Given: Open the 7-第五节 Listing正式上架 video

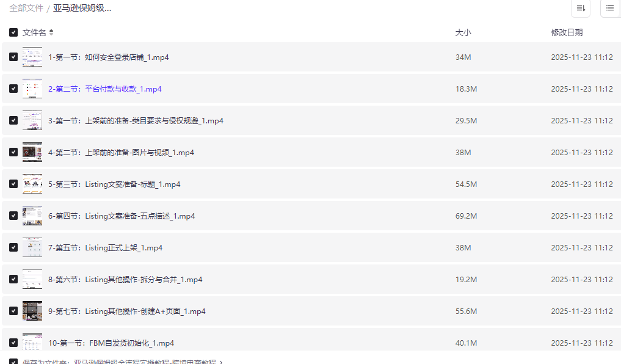Looking at the screenshot, I should (105, 247).
